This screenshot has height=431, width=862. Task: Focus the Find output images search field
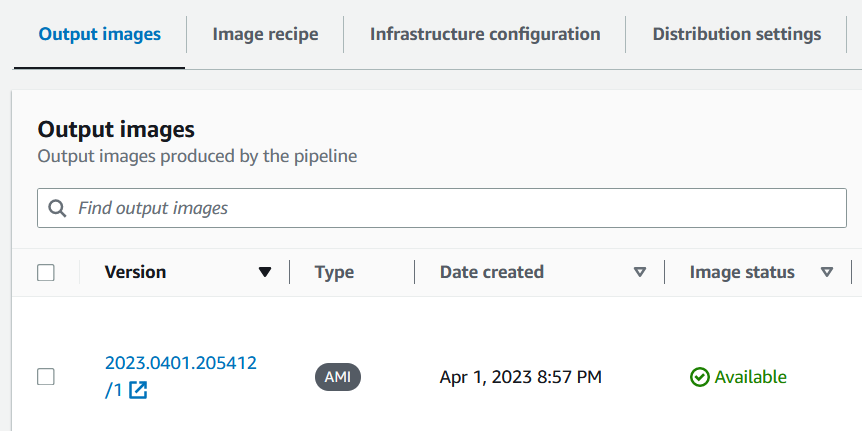coord(450,208)
